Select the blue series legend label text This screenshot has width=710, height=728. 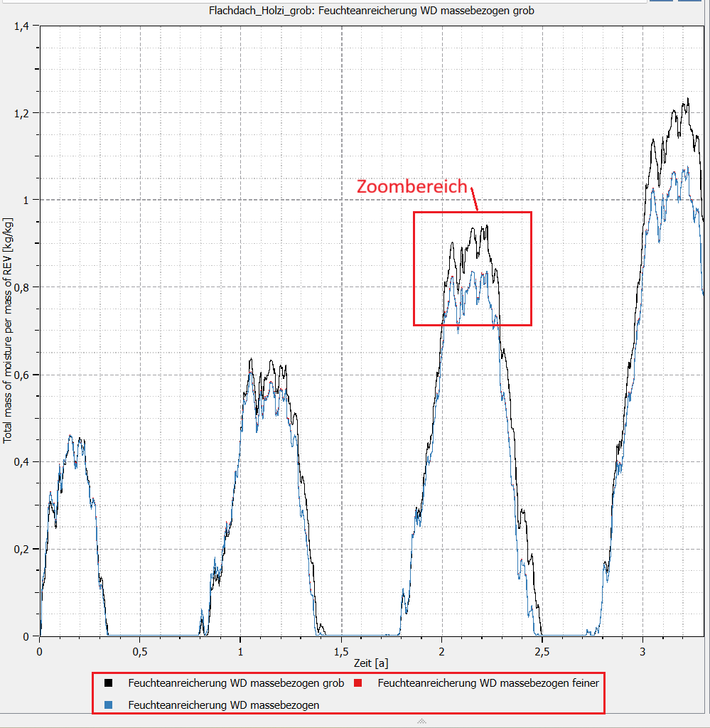coord(224,705)
